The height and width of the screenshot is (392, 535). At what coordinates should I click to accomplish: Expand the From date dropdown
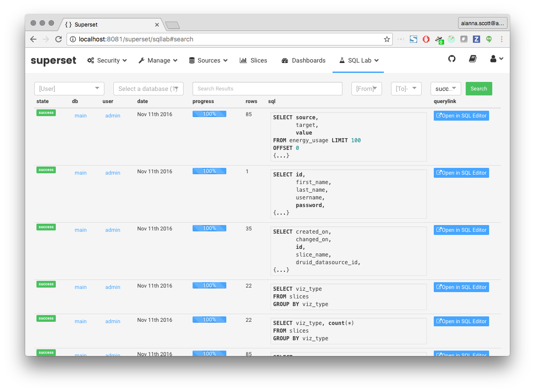pyautogui.click(x=366, y=89)
